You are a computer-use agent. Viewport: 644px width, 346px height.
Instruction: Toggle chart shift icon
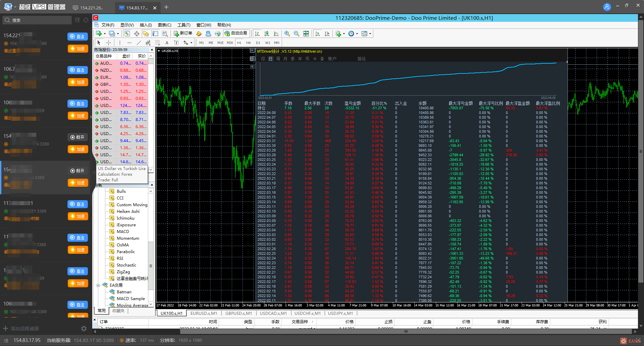coord(327,34)
